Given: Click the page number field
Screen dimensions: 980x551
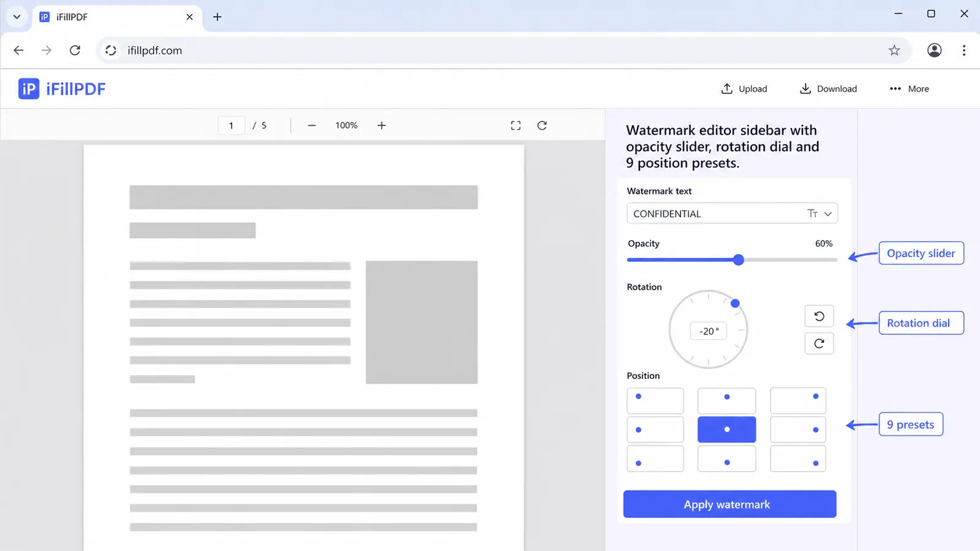Looking at the screenshot, I should tap(232, 126).
